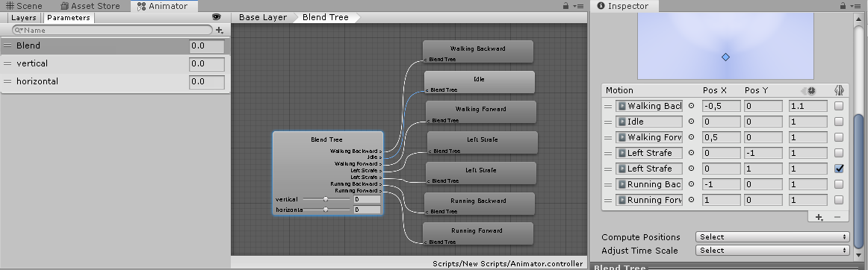Switch to the Layers tab
The width and height of the screenshot is (868, 270).
23,18
